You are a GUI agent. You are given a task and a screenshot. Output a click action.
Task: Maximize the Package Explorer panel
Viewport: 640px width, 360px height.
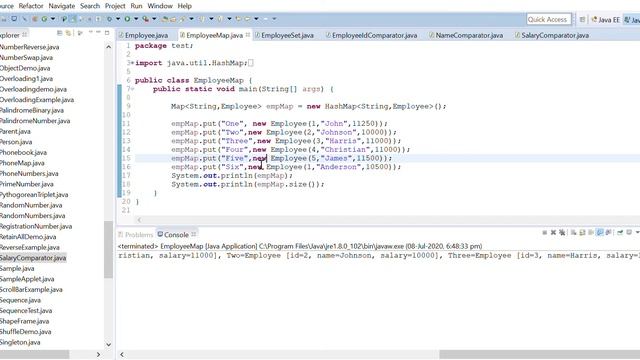tap(107, 33)
